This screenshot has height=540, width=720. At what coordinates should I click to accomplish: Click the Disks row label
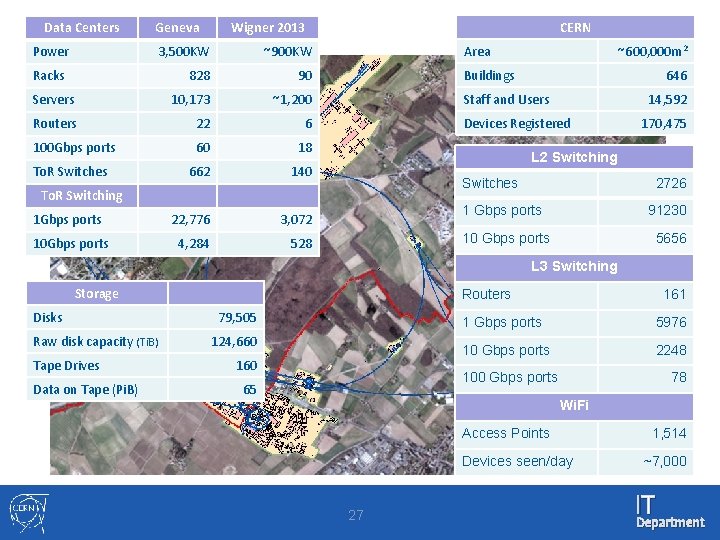(48, 318)
